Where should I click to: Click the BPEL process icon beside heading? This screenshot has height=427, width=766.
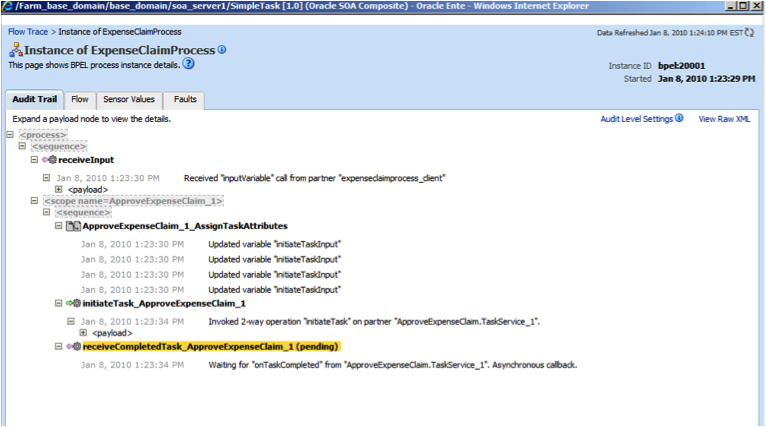15,50
